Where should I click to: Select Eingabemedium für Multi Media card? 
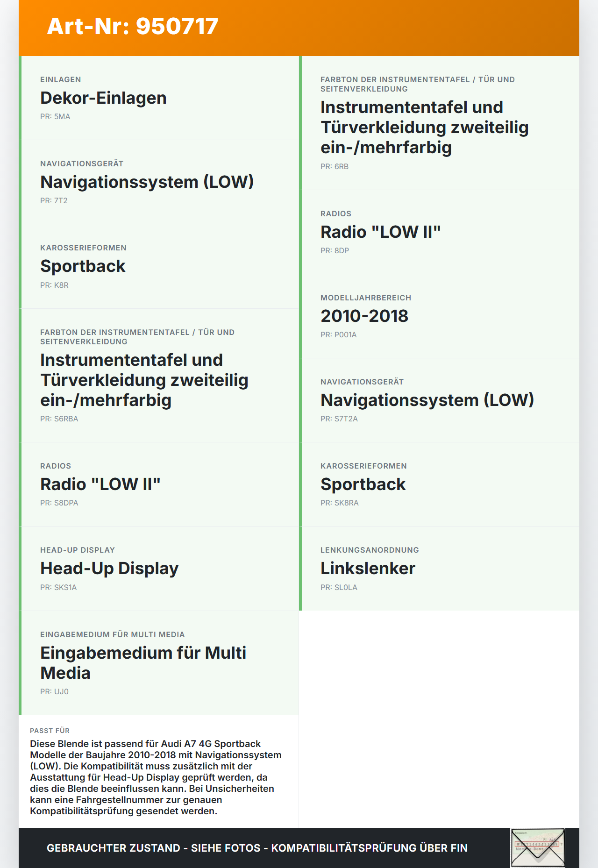point(159,663)
